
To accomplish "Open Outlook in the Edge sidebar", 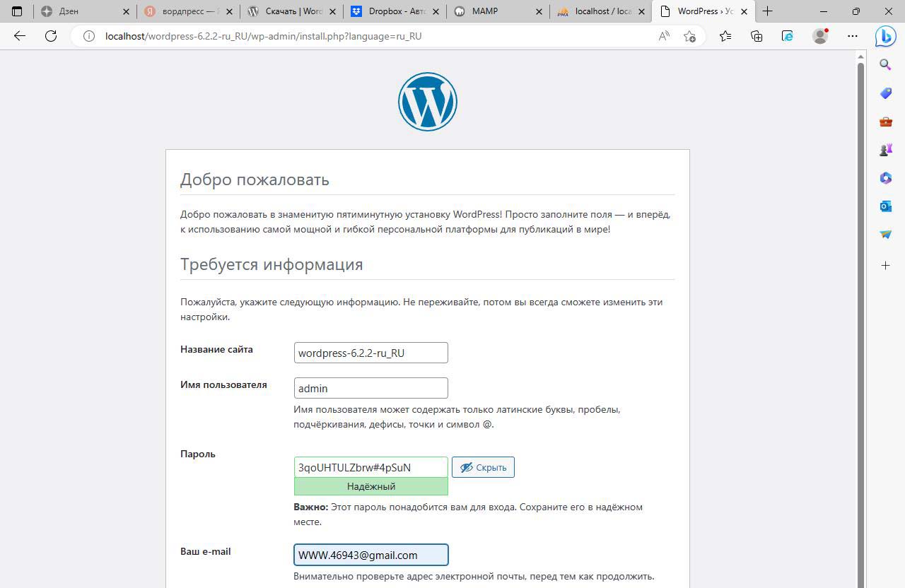I will tap(886, 206).
